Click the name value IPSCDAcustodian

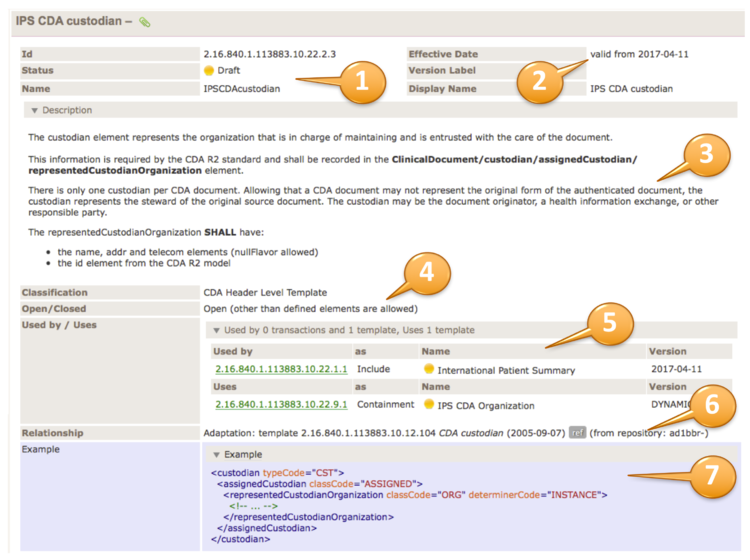(x=242, y=89)
